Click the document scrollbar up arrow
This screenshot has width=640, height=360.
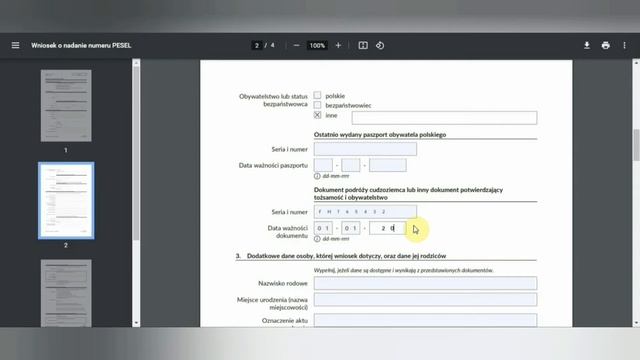[x=636, y=63]
